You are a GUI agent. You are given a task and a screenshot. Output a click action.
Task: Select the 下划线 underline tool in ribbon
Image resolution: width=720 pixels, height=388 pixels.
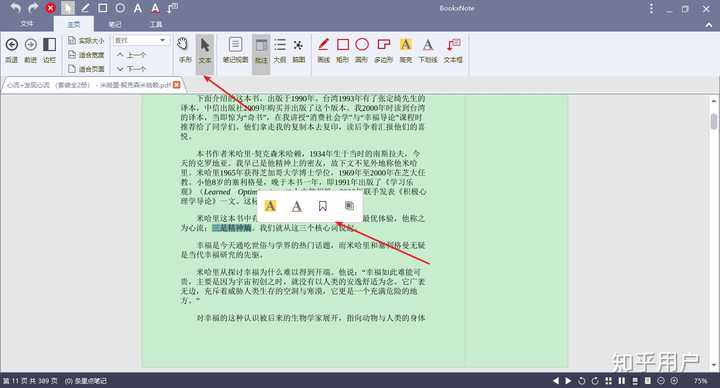pos(428,51)
